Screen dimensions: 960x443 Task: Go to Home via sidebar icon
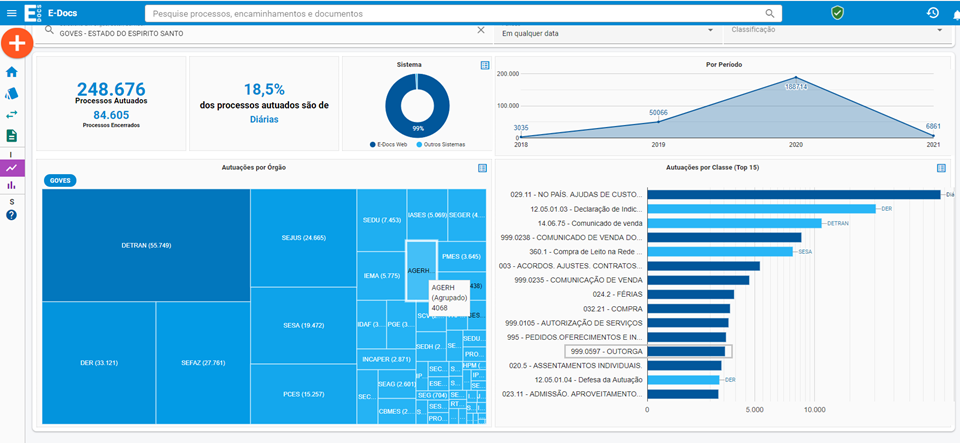pyautogui.click(x=12, y=72)
